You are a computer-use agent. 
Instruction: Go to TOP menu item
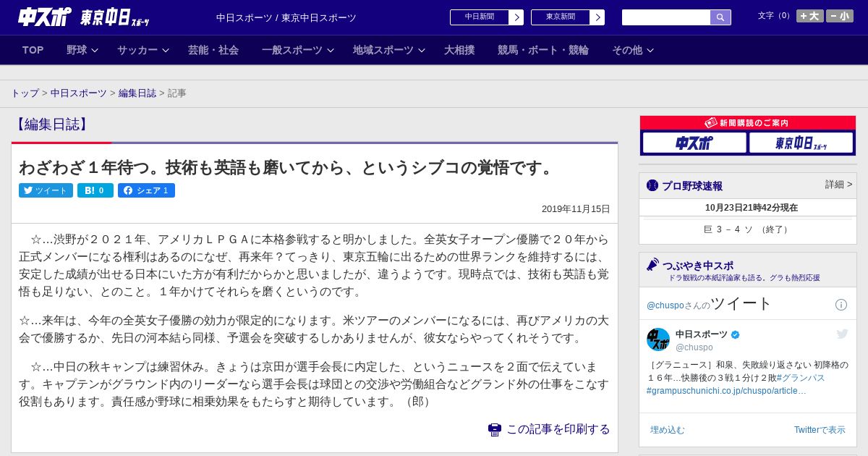[33, 50]
